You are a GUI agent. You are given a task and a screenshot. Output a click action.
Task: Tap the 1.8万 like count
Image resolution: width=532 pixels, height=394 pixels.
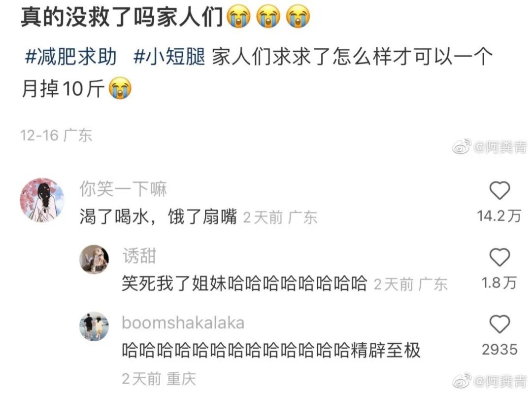pos(499,283)
